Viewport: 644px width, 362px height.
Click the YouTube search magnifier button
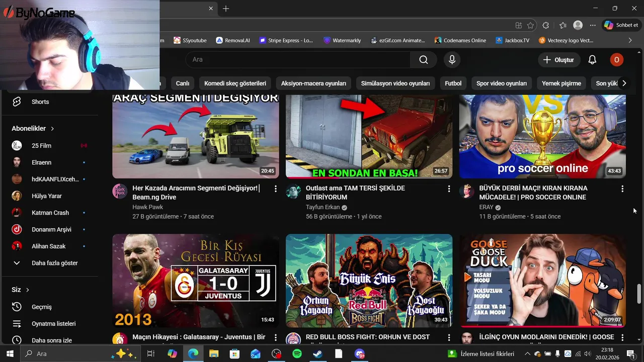point(424,60)
